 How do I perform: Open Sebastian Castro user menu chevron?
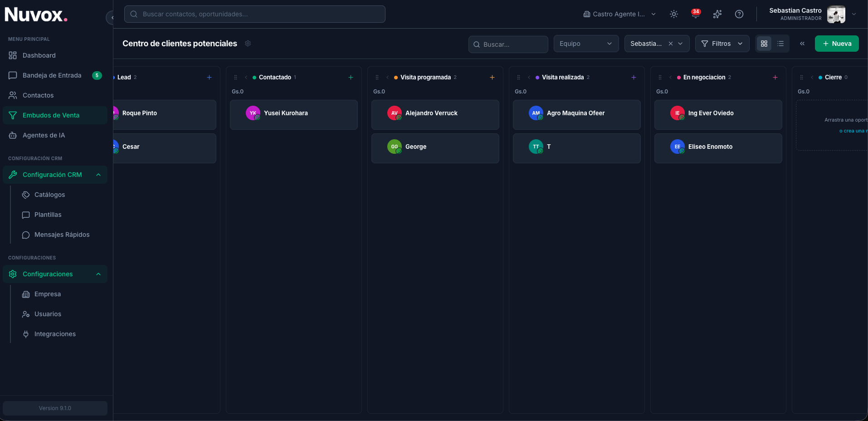(x=854, y=14)
